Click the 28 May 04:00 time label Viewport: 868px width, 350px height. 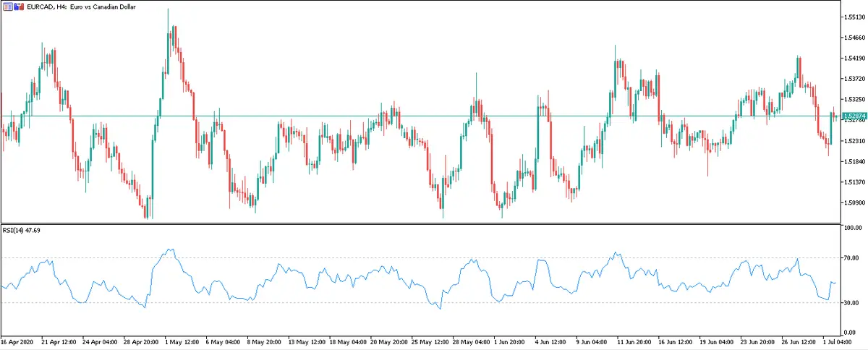[472, 341]
